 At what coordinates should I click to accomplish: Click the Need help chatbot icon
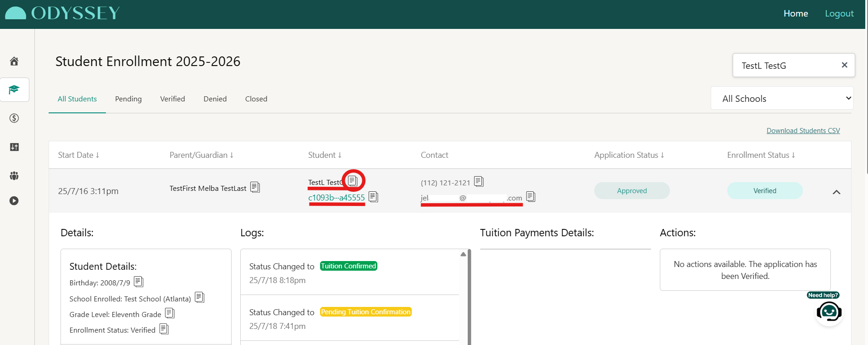point(829,312)
